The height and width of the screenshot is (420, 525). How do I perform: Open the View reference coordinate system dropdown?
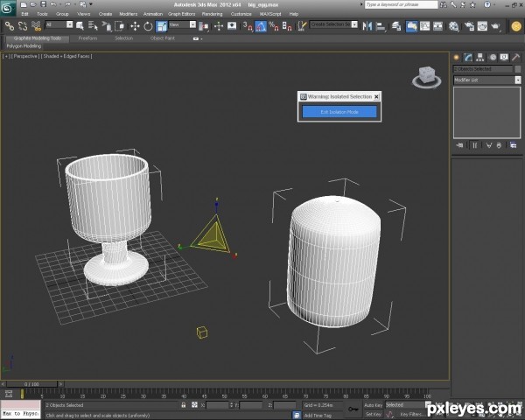[192, 24]
